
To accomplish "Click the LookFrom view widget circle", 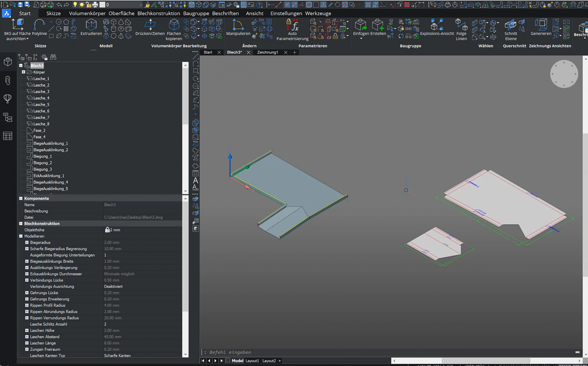I will (564, 74).
